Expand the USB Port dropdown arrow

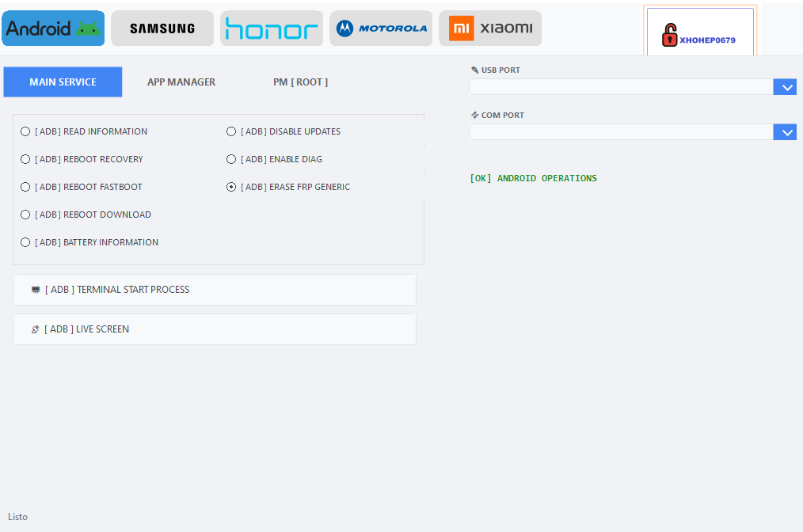tap(785, 87)
